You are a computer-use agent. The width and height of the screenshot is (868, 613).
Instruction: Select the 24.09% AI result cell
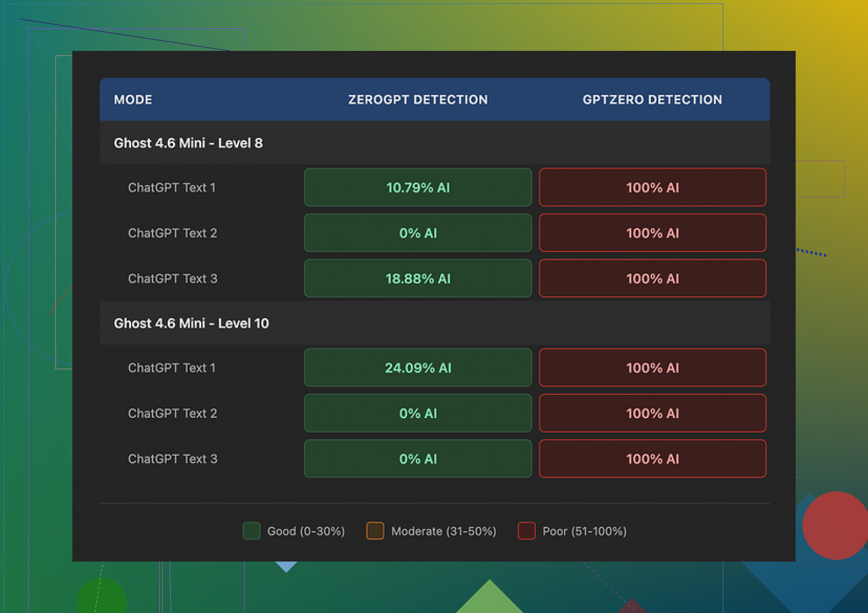418,368
